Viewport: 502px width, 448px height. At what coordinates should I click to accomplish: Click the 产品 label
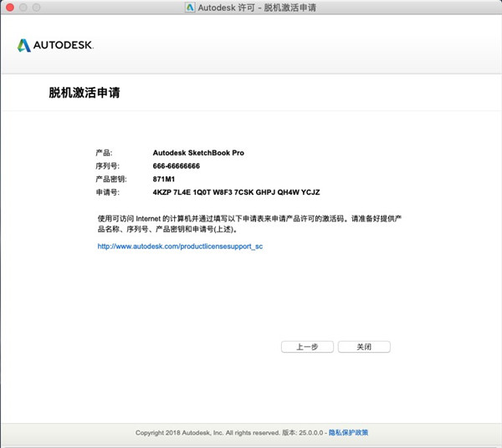tap(104, 153)
